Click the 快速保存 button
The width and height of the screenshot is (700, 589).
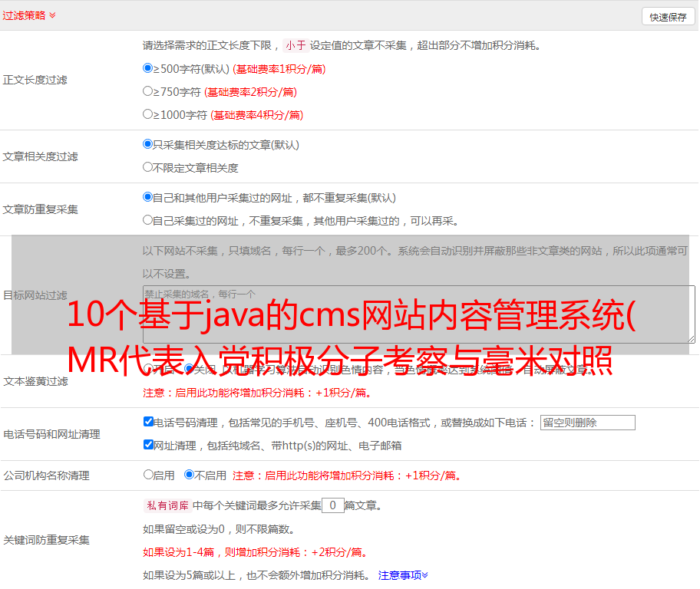point(668,17)
